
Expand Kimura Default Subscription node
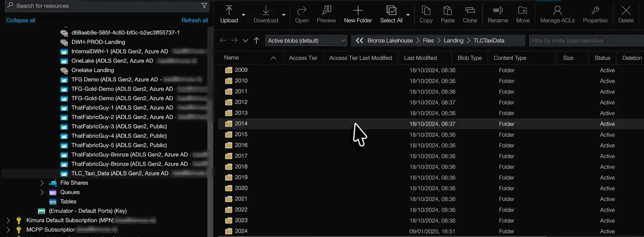(x=8, y=220)
